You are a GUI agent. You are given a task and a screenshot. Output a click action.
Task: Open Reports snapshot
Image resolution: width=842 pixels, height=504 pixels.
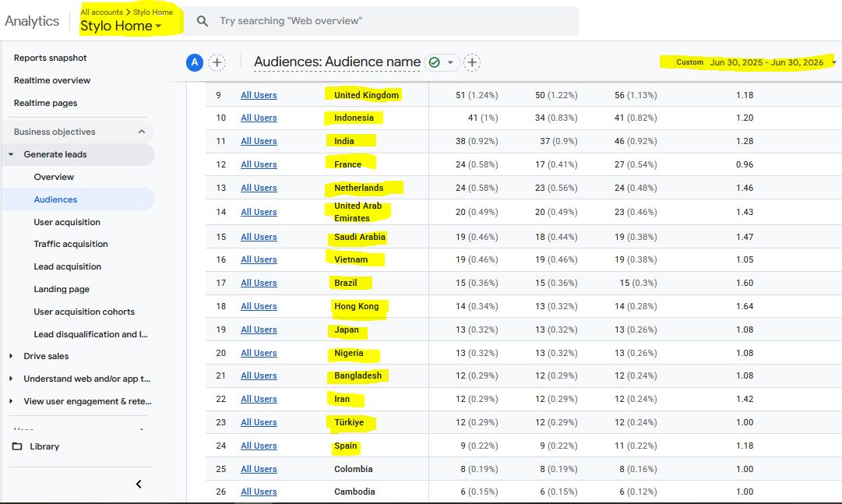point(50,58)
